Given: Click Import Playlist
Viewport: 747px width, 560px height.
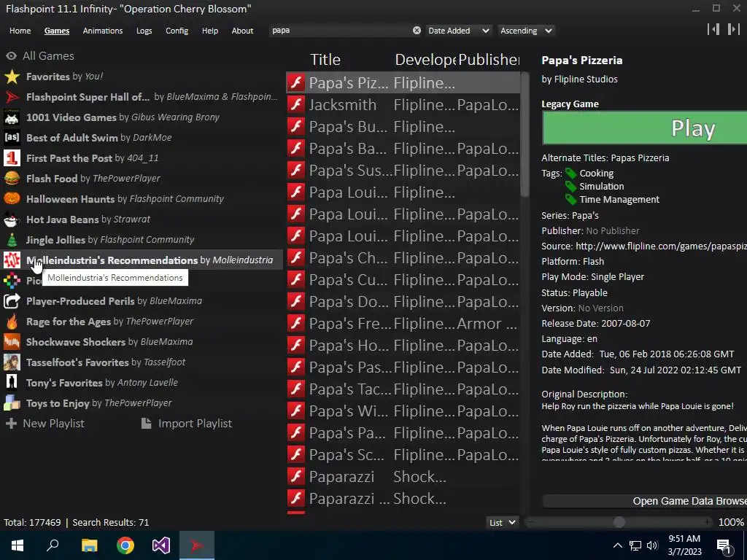Looking at the screenshot, I should 187,424.
